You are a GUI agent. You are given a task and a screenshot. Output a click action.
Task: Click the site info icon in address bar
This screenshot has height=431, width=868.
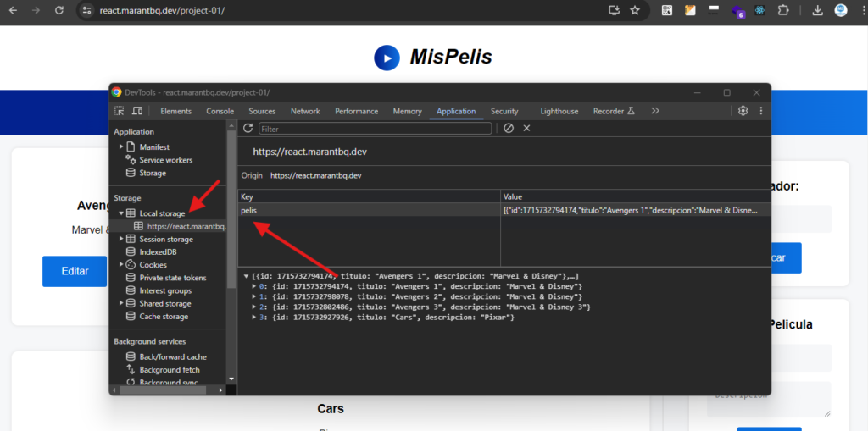pos(86,10)
